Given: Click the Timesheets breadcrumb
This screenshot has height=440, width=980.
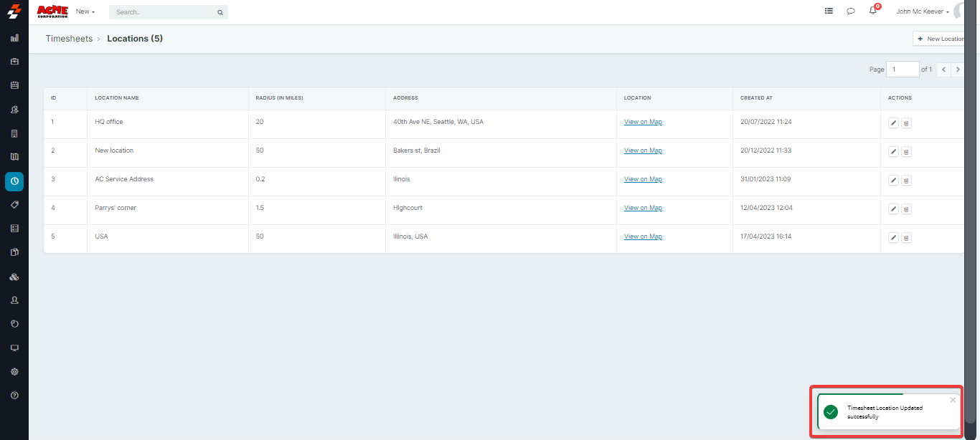Looking at the screenshot, I should (x=69, y=39).
